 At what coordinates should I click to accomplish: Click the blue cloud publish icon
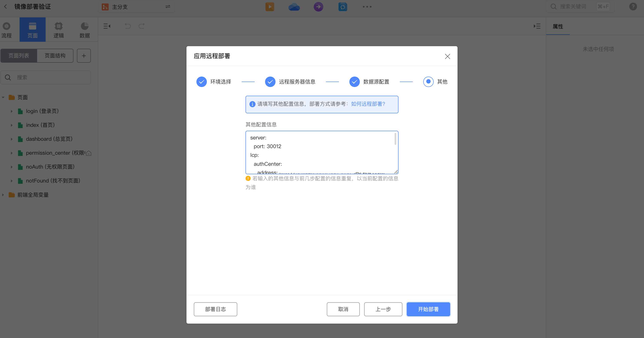pyautogui.click(x=294, y=7)
